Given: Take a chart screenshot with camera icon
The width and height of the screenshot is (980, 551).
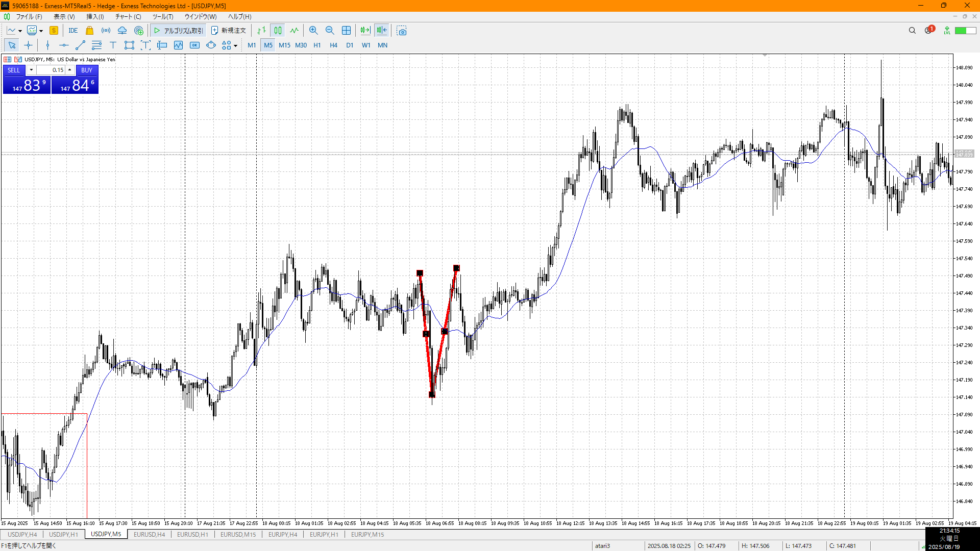Looking at the screenshot, I should click(x=402, y=31).
